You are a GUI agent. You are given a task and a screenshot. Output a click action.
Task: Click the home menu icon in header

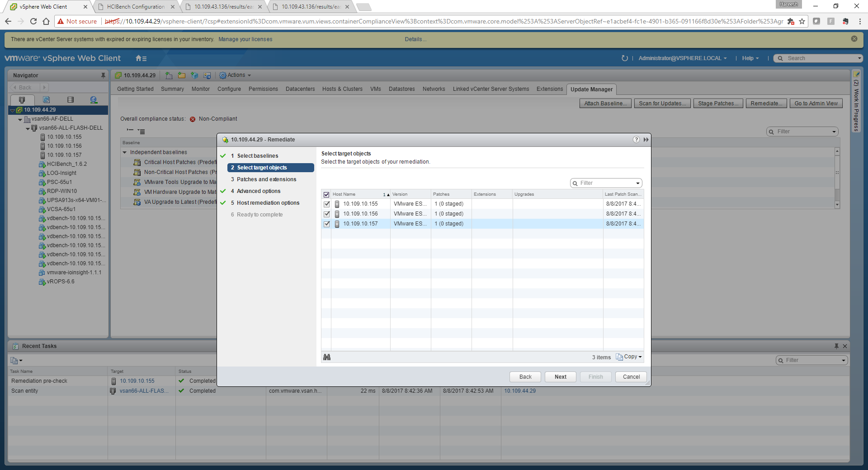click(141, 58)
